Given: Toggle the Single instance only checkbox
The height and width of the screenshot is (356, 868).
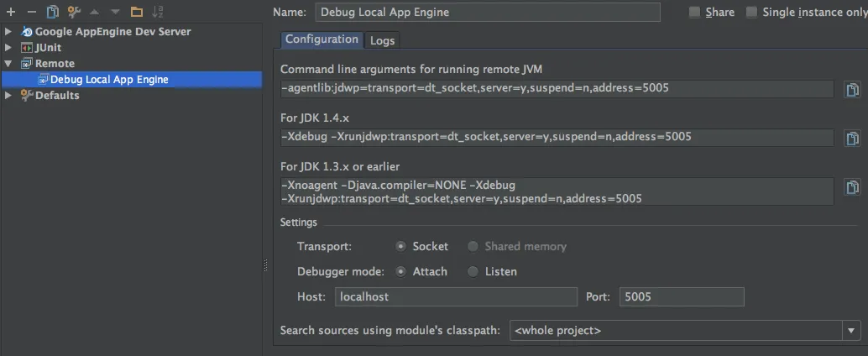Looking at the screenshot, I should tap(751, 12).
